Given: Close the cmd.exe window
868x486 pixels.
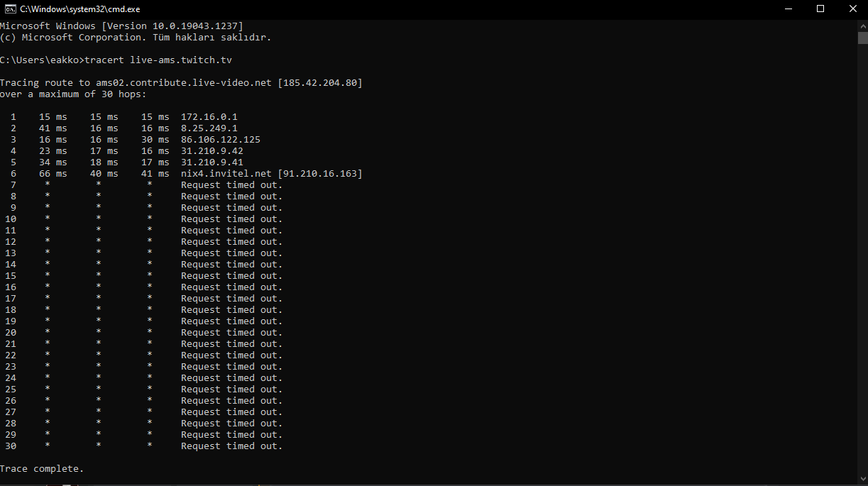Looking at the screenshot, I should pos(852,9).
